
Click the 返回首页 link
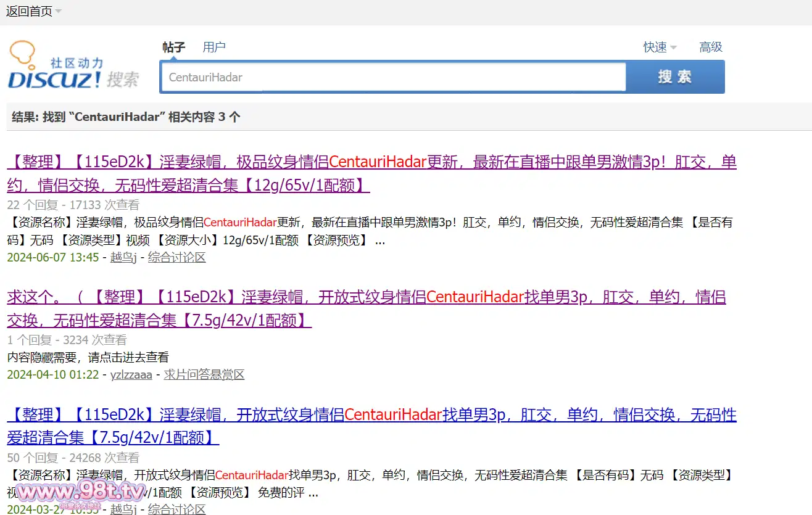point(29,12)
